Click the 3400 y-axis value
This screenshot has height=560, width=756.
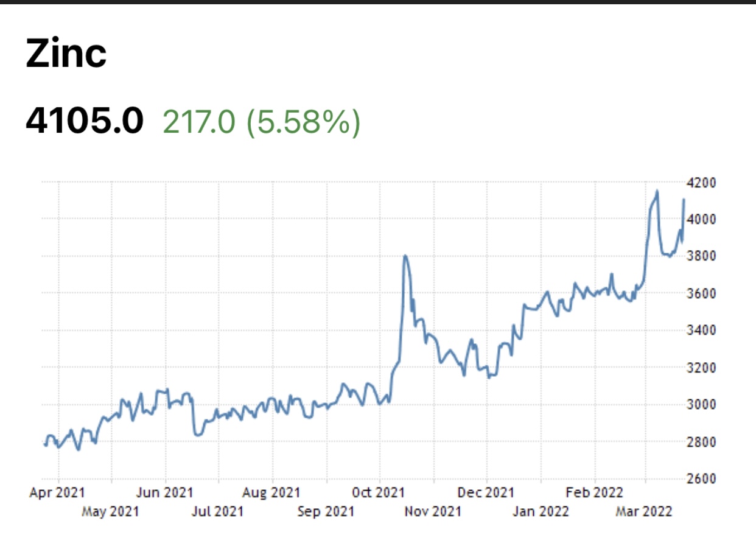(x=701, y=331)
